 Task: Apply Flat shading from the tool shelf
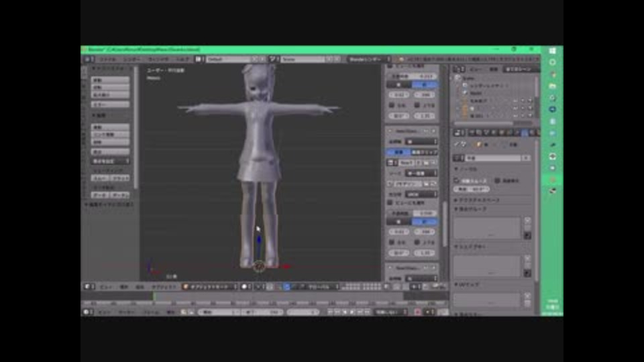click(x=120, y=178)
